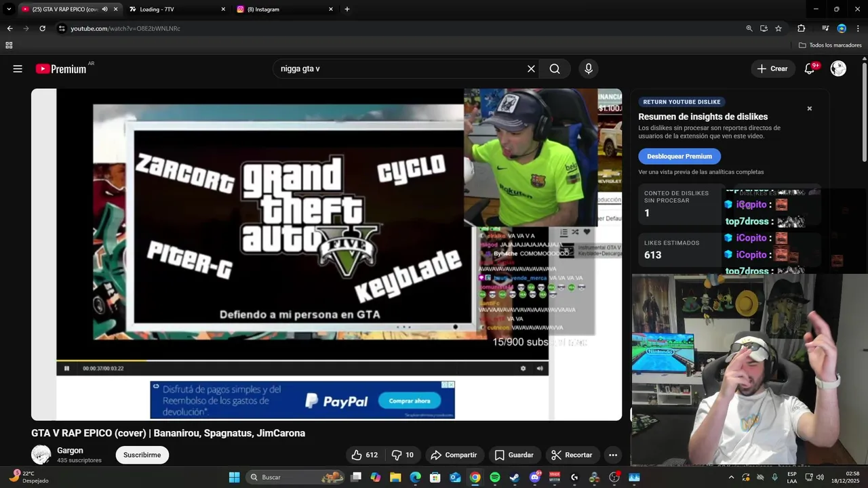Start voice search with microphone
Viewport: 868px width, 488px height.
pyautogui.click(x=589, y=68)
